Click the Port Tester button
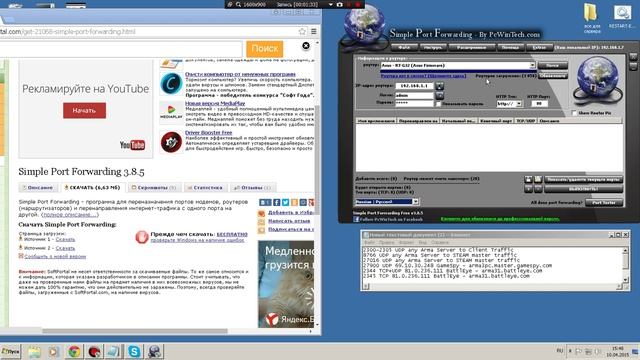The height and width of the screenshot is (360, 640). [604, 202]
